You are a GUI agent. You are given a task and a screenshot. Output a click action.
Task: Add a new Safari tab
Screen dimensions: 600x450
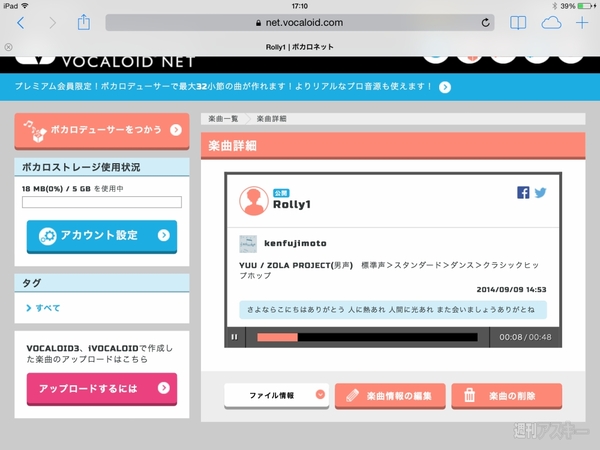click(582, 23)
